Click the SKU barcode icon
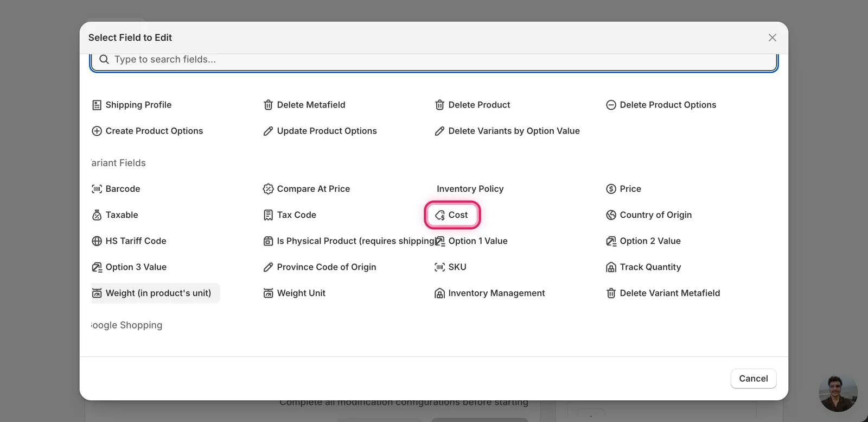The width and height of the screenshot is (868, 422). 439,267
